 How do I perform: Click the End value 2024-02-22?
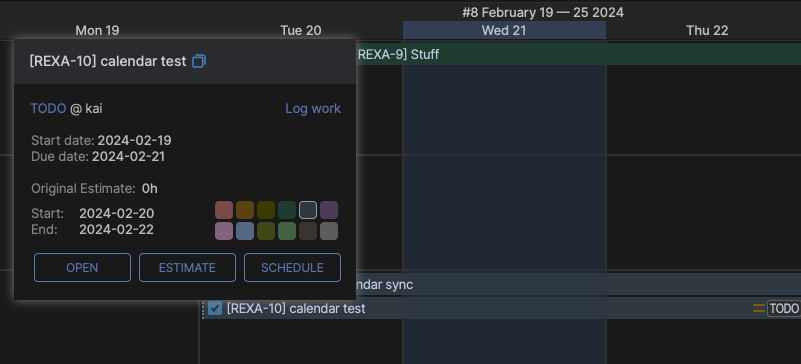point(116,230)
